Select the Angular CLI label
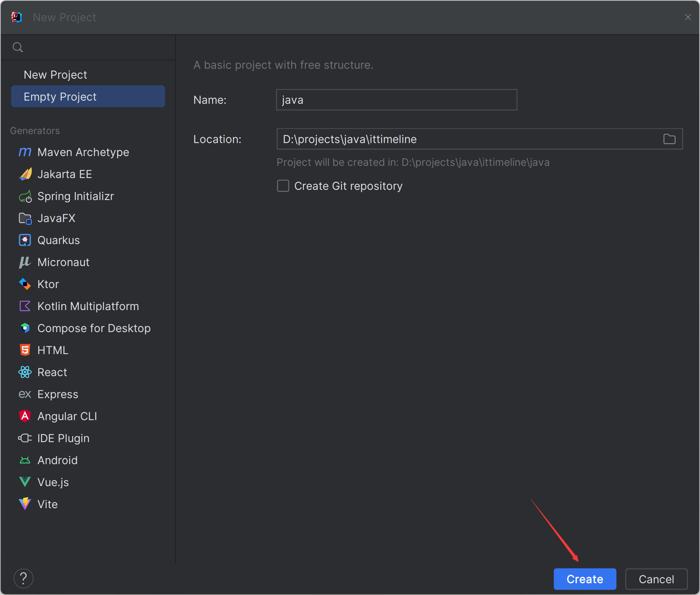The width and height of the screenshot is (700, 595). coord(67,416)
